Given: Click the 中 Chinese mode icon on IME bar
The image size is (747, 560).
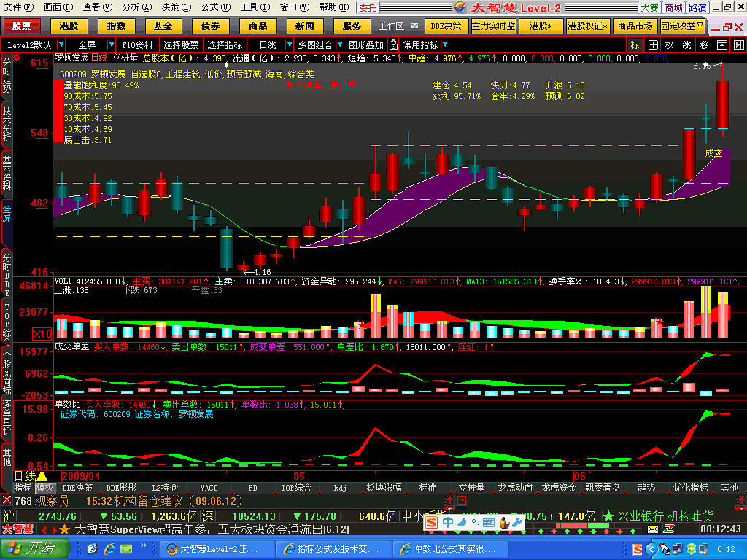Looking at the screenshot, I should point(448,522).
